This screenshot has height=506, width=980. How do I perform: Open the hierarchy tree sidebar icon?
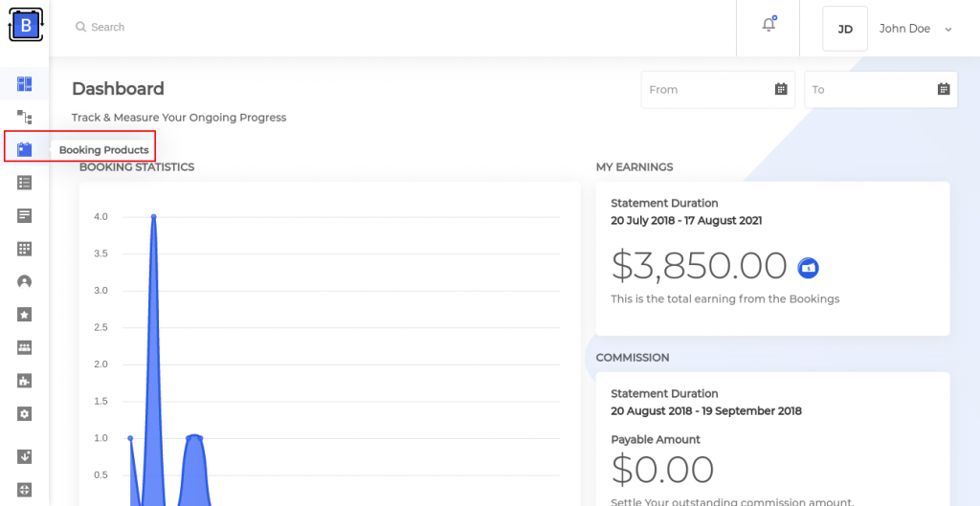24,117
